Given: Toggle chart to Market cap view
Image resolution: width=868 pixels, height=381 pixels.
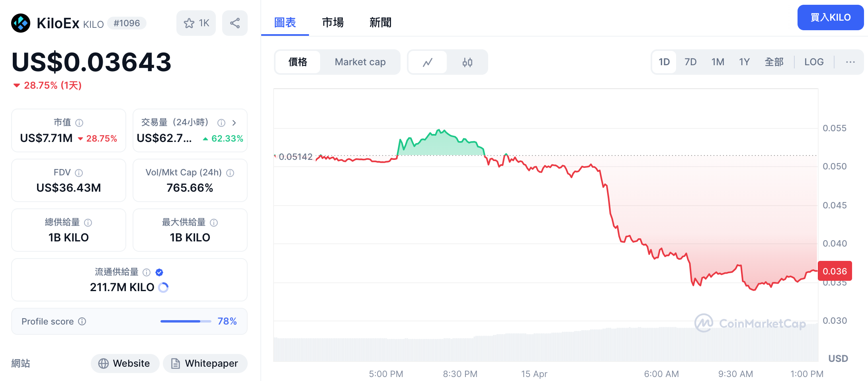Looking at the screenshot, I should pos(360,62).
